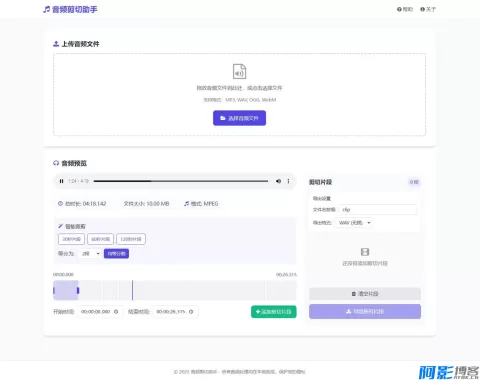Choose the 30-second segment preset
This screenshot has height=380, width=480.
point(71,239)
